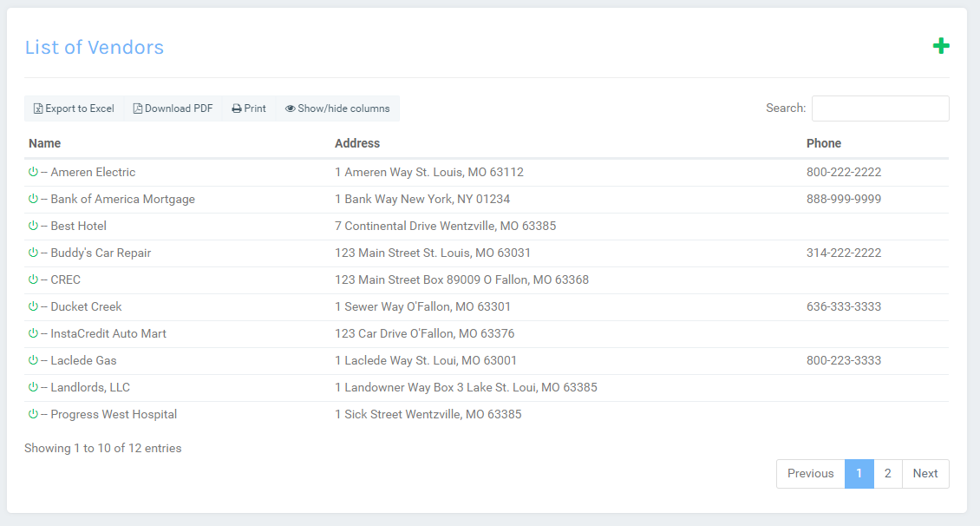Sort vendors by Phone column header

pyautogui.click(x=824, y=143)
